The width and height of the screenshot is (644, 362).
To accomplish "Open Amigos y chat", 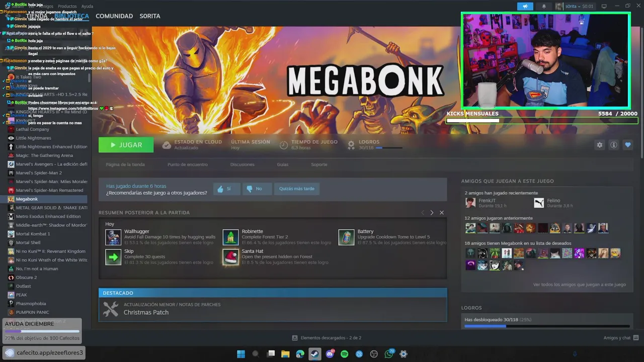I will tap(621, 338).
